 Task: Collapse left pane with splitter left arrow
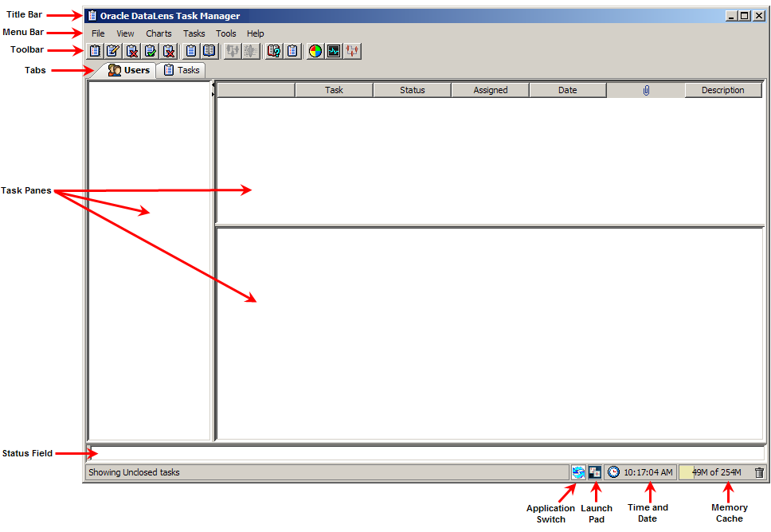pyautogui.click(x=213, y=85)
